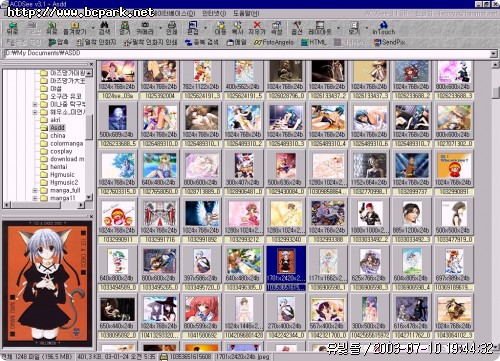Click the thumbnail list scroll-up arrow

[x=495, y=64]
